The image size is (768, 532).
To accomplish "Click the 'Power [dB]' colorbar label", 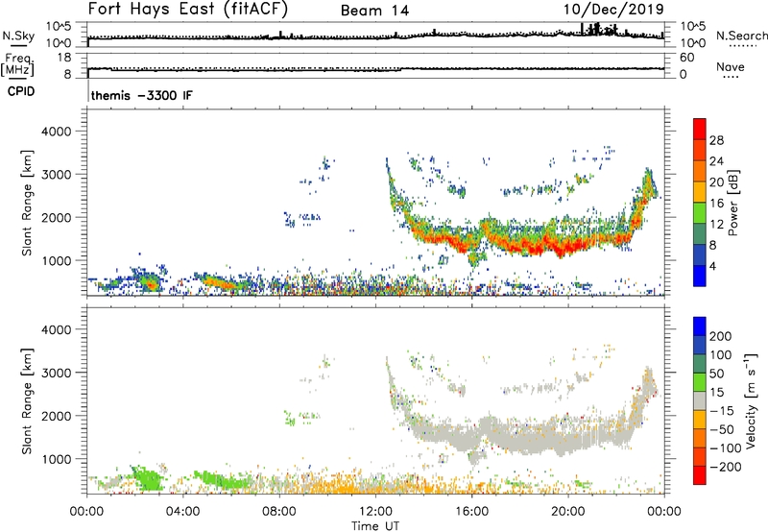I will (x=732, y=203).
